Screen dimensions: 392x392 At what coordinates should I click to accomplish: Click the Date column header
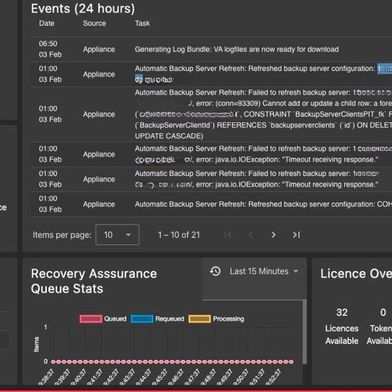(47, 23)
